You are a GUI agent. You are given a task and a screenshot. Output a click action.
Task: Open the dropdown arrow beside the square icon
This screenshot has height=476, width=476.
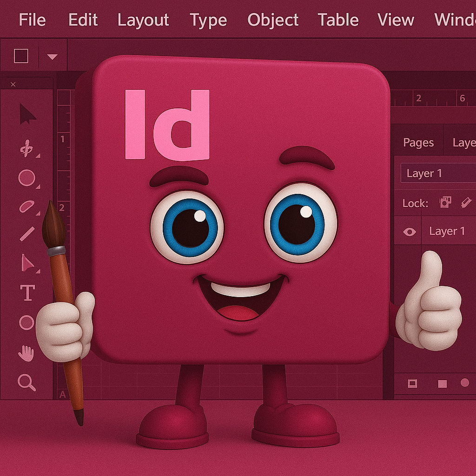(x=52, y=57)
